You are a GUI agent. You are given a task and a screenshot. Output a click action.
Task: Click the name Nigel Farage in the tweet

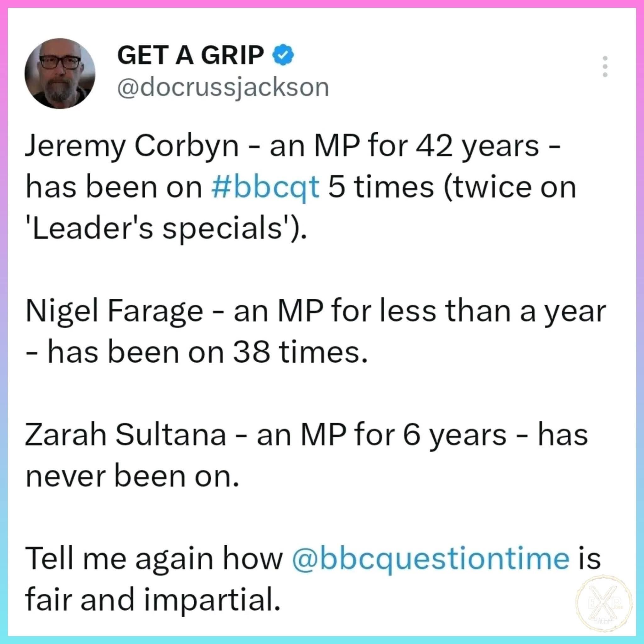point(114,312)
